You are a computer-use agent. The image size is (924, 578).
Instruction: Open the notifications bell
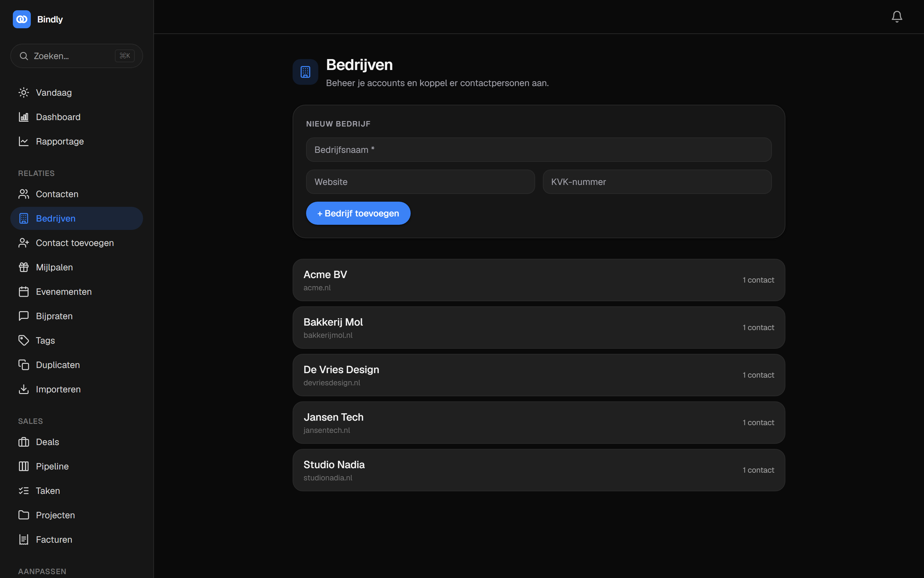tap(896, 16)
